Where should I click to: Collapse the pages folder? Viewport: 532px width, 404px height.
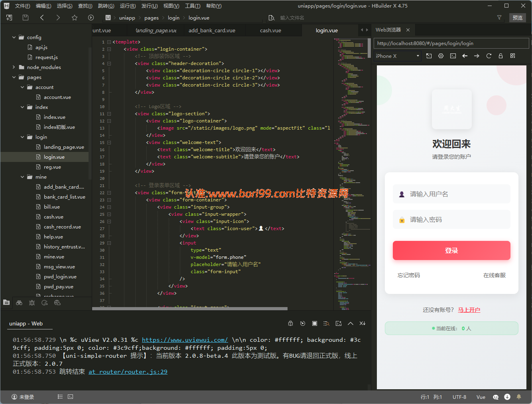pos(14,77)
